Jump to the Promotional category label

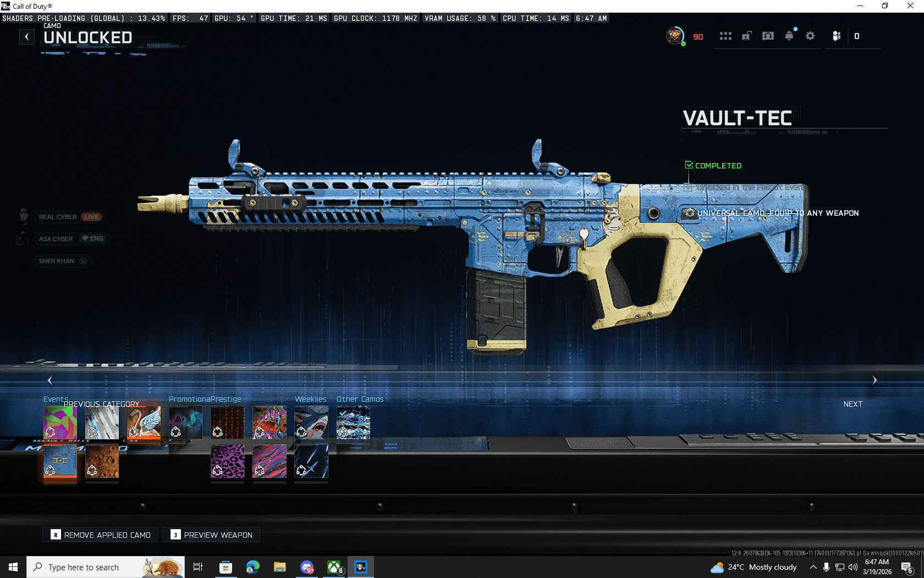point(189,399)
